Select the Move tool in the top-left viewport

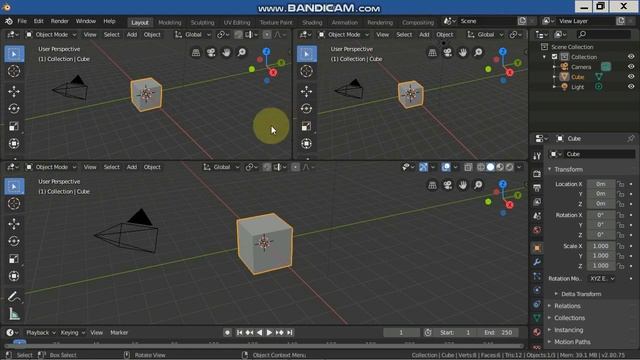pyautogui.click(x=14, y=91)
